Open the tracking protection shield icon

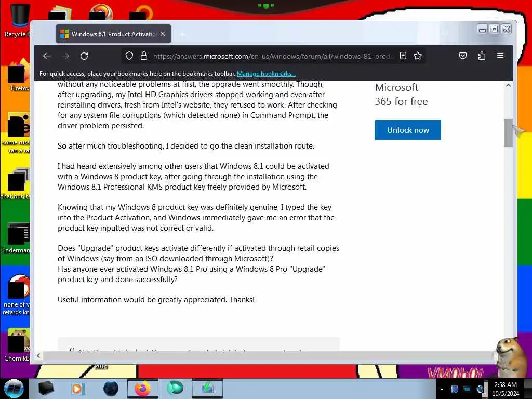(129, 56)
